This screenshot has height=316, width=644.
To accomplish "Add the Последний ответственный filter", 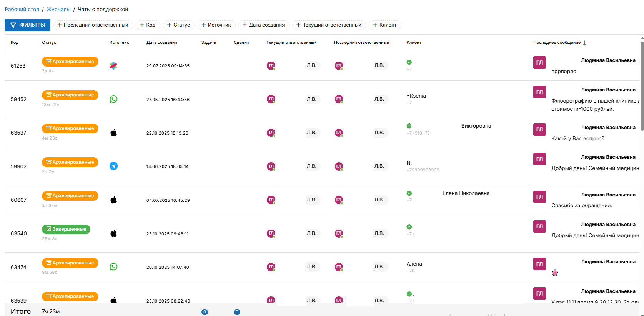I will 93,25.
